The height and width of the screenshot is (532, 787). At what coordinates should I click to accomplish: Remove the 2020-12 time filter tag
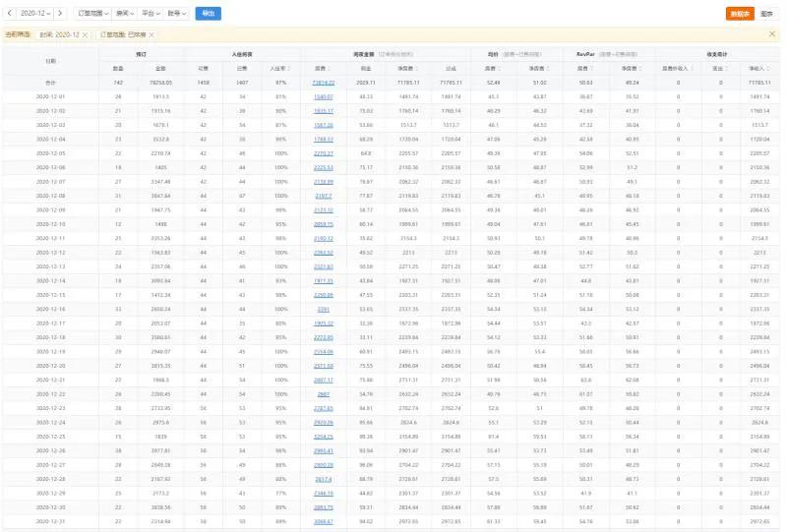click(86, 34)
